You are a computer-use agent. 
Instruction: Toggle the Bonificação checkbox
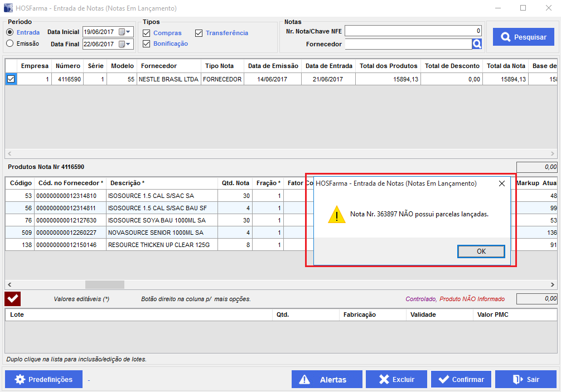(x=147, y=43)
